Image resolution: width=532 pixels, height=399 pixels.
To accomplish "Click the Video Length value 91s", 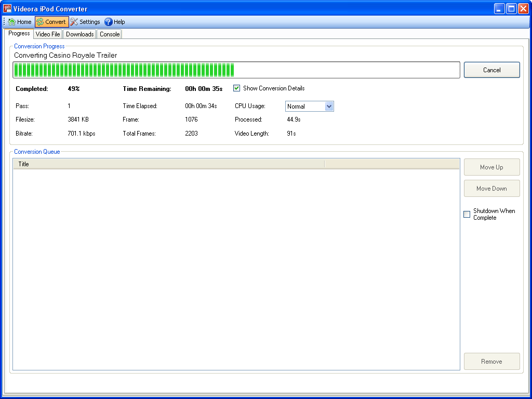I will click(291, 134).
